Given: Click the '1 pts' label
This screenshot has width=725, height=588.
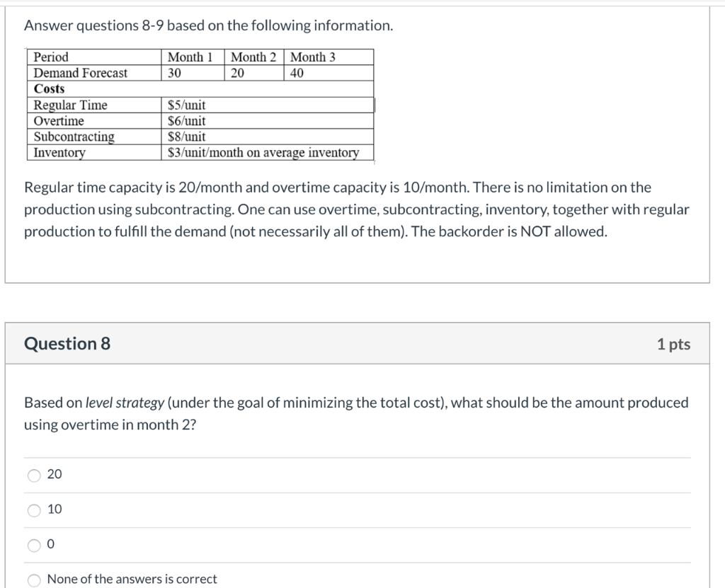Looking at the screenshot, I should point(673,343).
